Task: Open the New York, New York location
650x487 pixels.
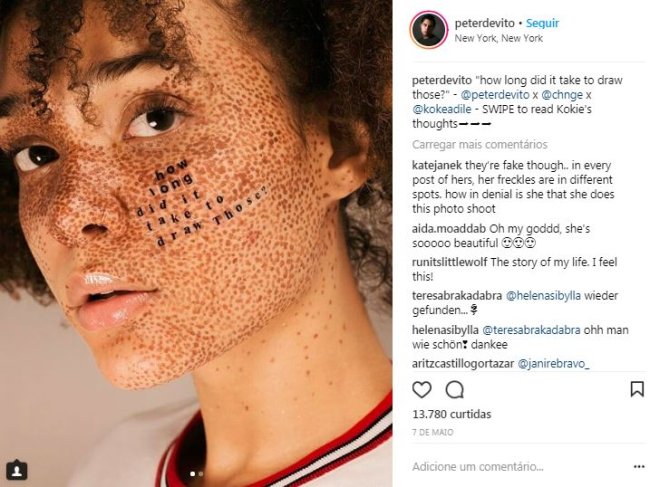Action: click(x=498, y=39)
